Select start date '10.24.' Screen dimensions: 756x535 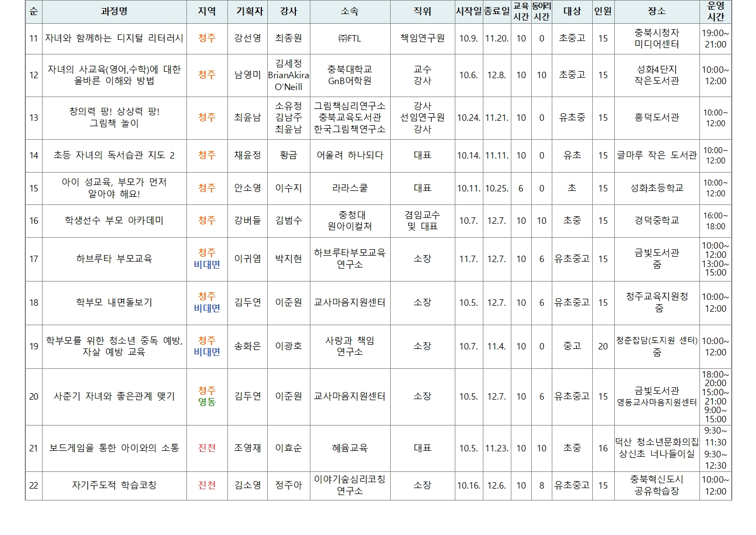[x=469, y=118]
